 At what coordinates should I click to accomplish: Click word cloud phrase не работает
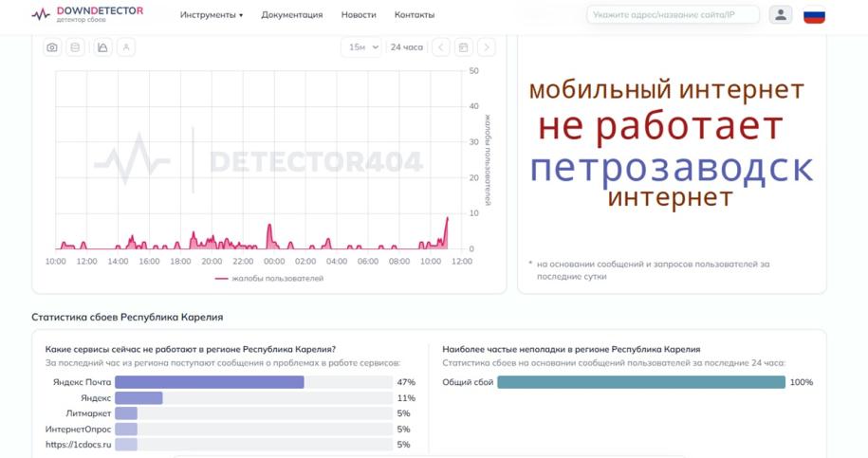point(660,127)
